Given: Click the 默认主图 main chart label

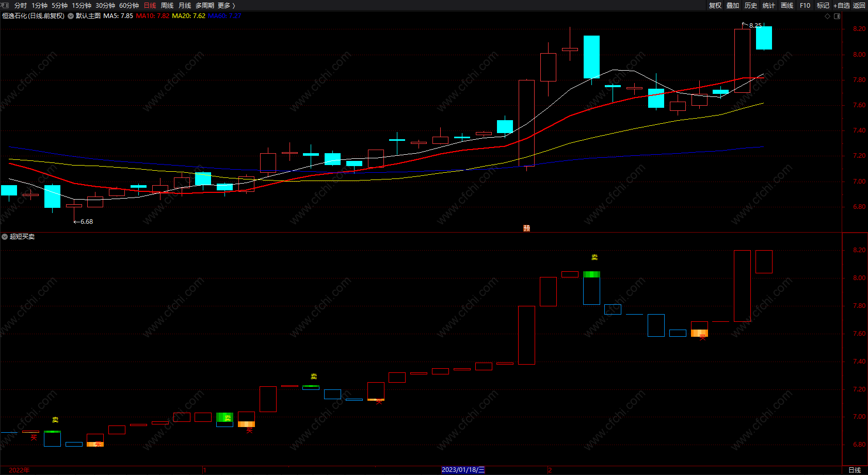Looking at the screenshot, I should click(88, 16).
